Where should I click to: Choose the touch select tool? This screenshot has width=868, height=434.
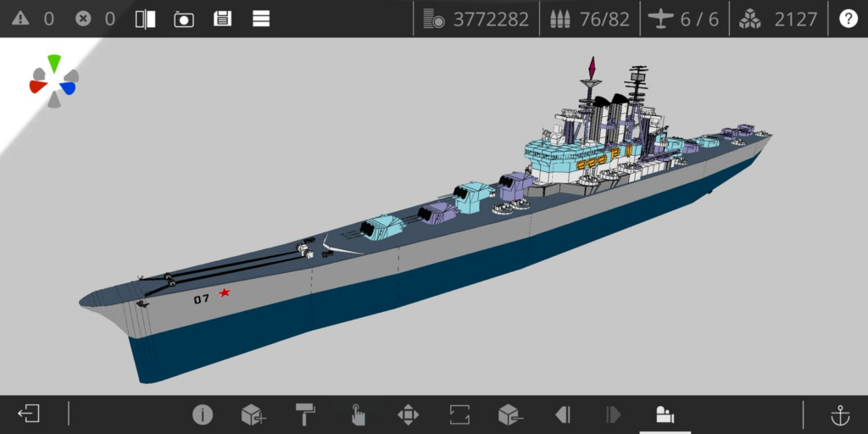point(357,415)
